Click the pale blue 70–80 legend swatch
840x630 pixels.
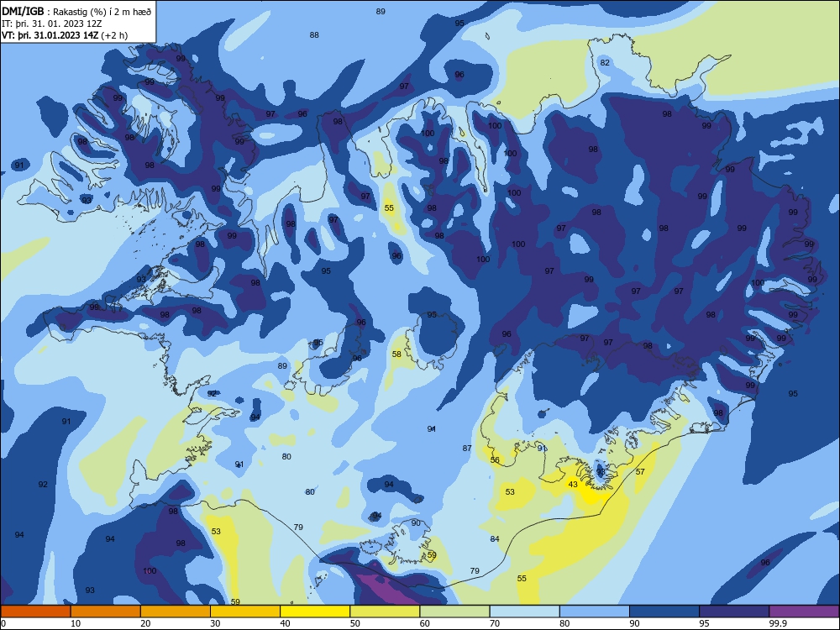pos(524,612)
